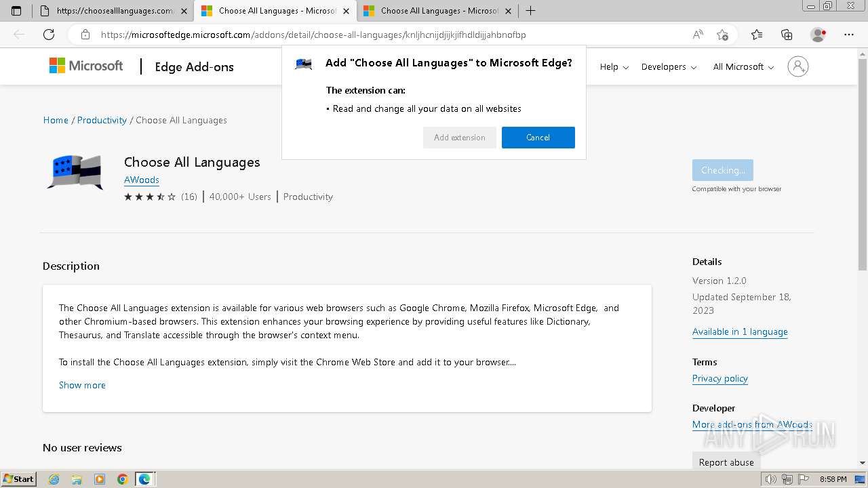Cancel the add extension dialog
The width and height of the screenshot is (868, 488).
[538, 138]
